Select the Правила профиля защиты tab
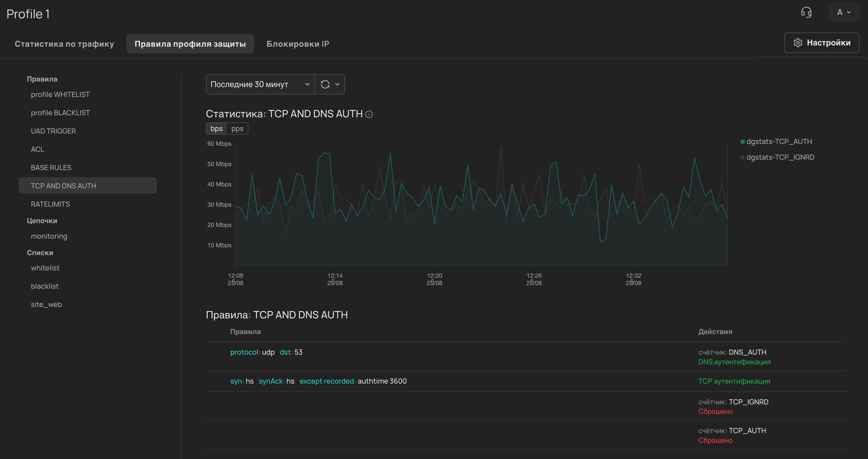 point(190,44)
